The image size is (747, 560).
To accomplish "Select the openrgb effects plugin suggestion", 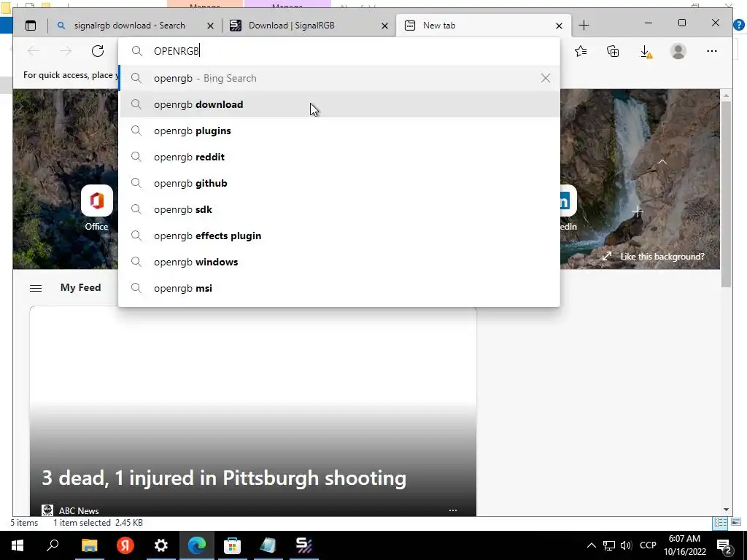I will tap(339, 236).
